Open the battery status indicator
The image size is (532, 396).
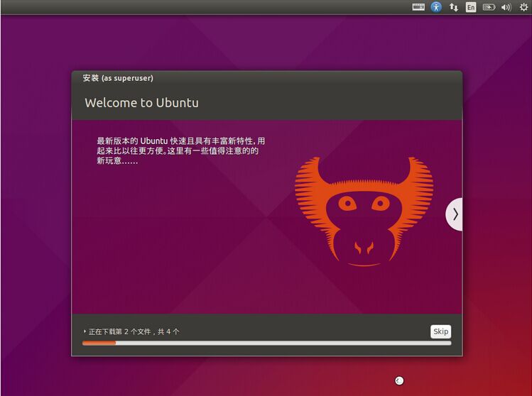(x=489, y=7)
